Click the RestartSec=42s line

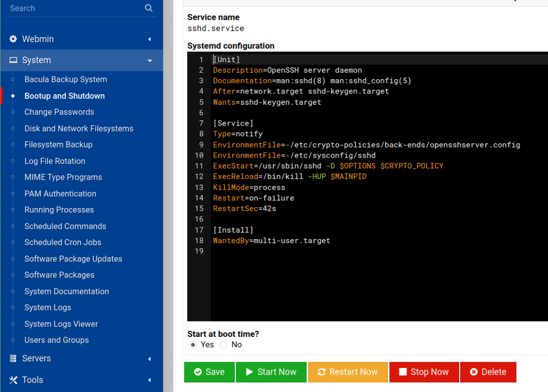[x=245, y=209]
